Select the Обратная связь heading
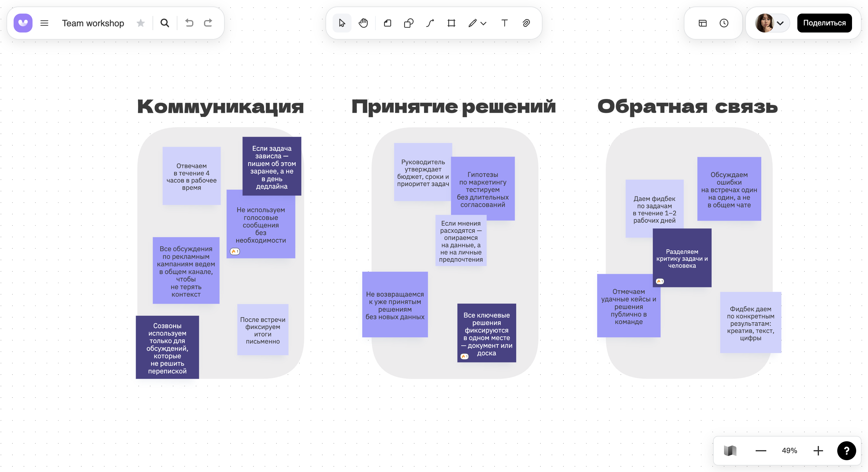Viewport: 868px width, 472px height. [687, 107]
